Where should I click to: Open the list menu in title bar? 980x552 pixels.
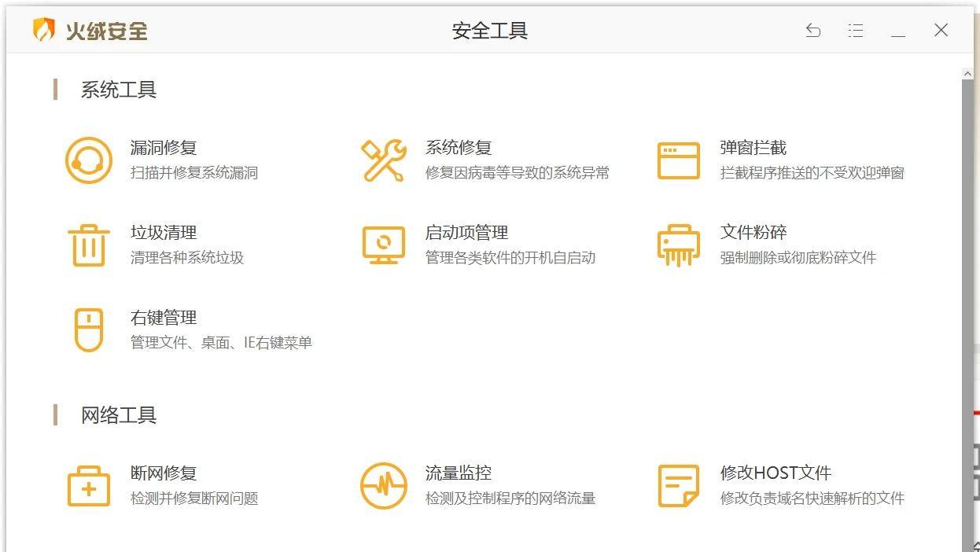pos(856,30)
